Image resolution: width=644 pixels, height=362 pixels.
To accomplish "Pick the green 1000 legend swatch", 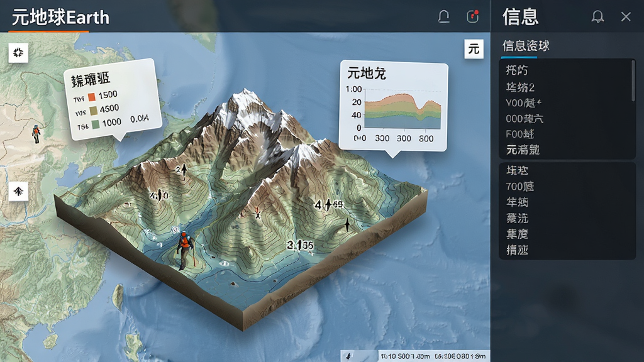I will 96,124.
